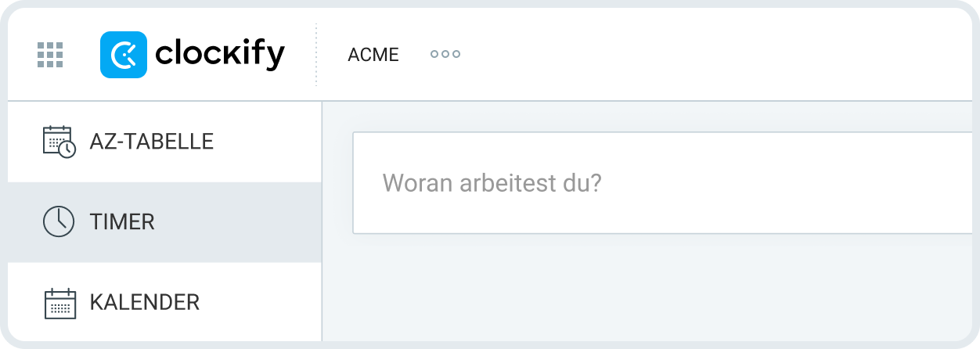Focus the 'Woran arbeitest du?' placeholder text
Viewport: 980px width, 349px height.
tap(492, 183)
